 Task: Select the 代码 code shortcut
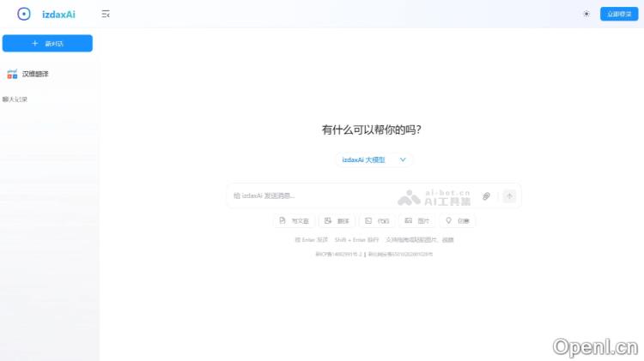tap(377, 220)
